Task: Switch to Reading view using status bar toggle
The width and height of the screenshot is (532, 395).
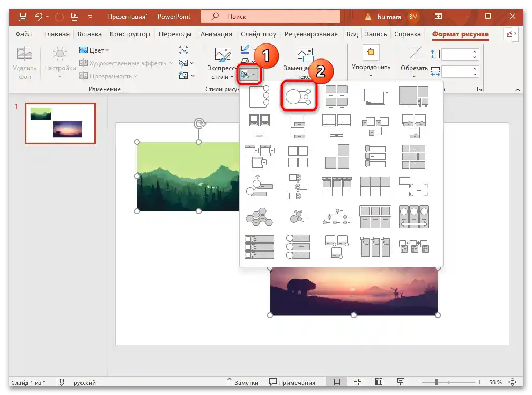Action: tap(379, 382)
